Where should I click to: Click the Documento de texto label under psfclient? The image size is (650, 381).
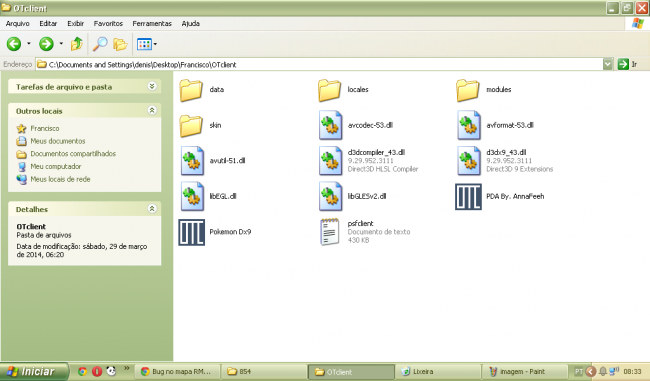(379, 232)
